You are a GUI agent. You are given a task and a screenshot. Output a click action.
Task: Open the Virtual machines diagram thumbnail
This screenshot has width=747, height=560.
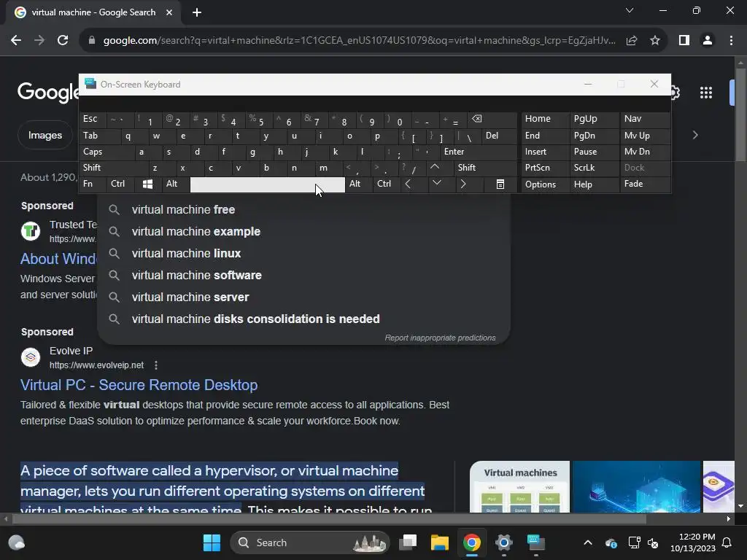[x=519, y=486]
